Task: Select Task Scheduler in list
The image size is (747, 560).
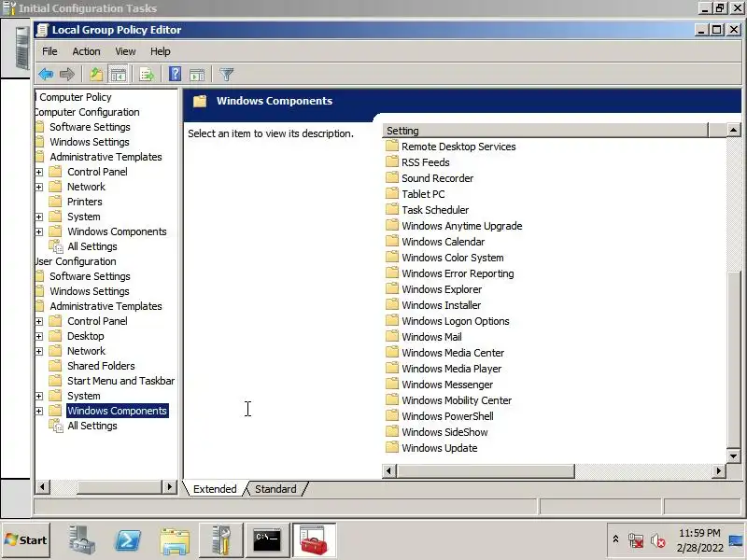Action: [435, 210]
